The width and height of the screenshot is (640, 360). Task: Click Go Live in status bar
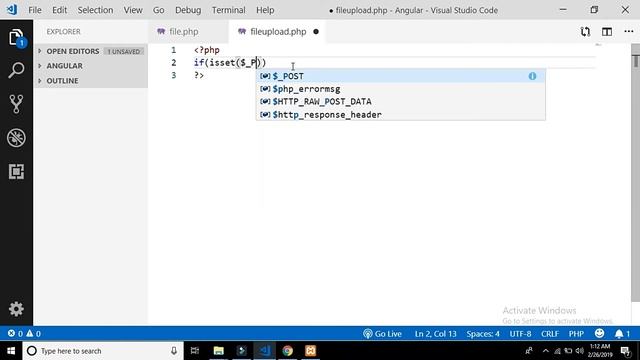pyautogui.click(x=382, y=333)
